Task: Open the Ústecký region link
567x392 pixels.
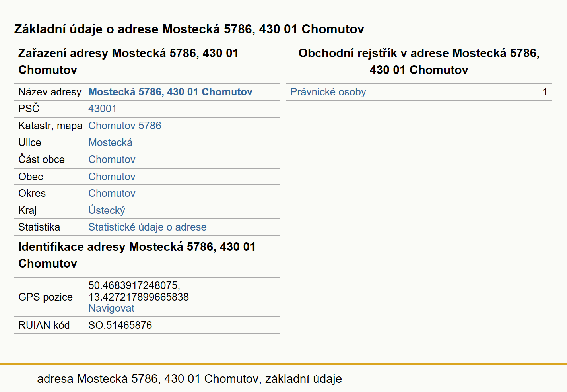Action: [x=107, y=210]
